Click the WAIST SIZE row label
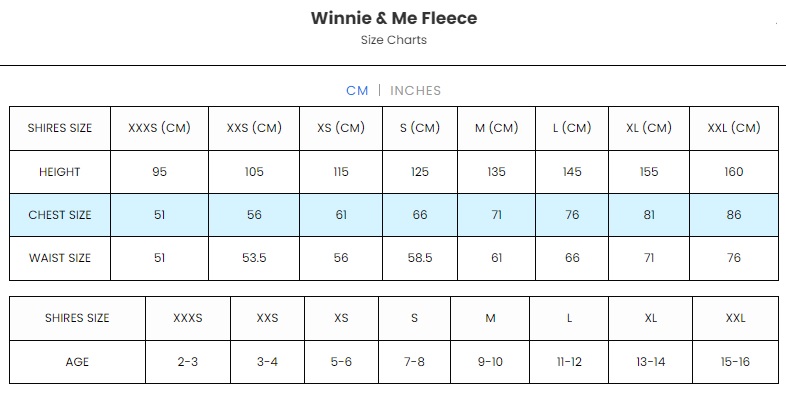This screenshot has height=403, width=786. click(x=60, y=258)
